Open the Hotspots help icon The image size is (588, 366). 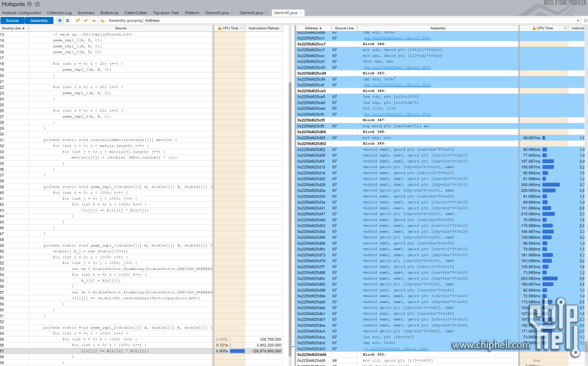point(29,4)
